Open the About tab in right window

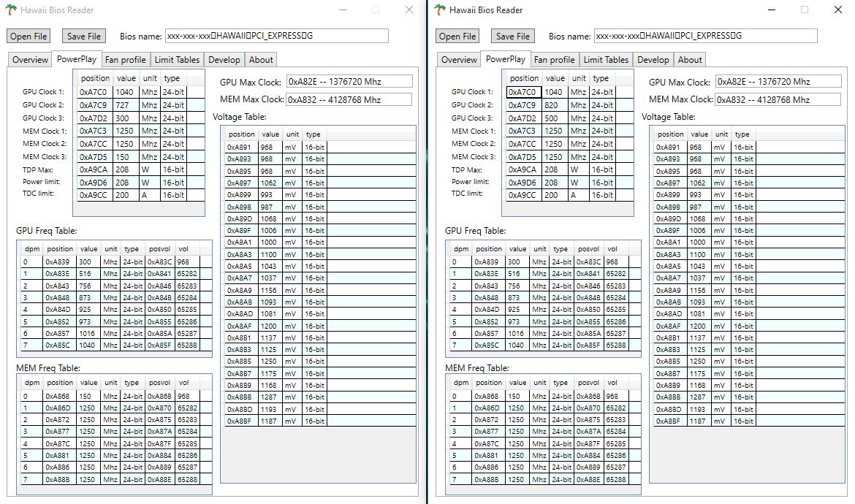click(690, 60)
